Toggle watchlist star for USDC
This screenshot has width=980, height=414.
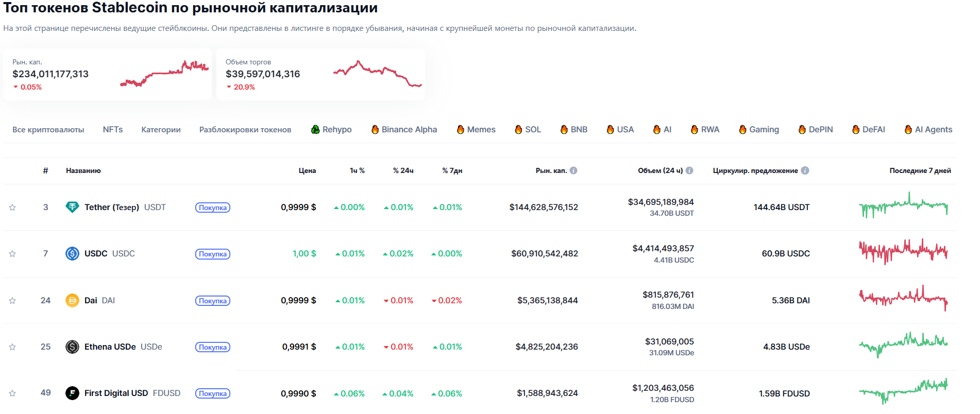click(12, 254)
